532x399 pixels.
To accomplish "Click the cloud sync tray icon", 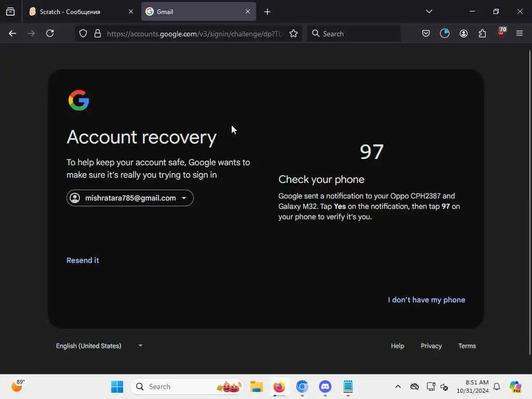I will pyautogui.click(x=414, y=387).
